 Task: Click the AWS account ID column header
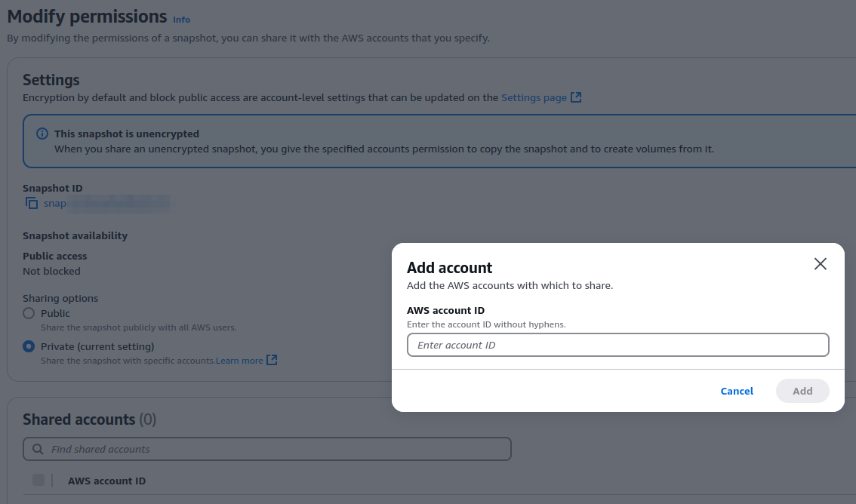tap(106, 481)
